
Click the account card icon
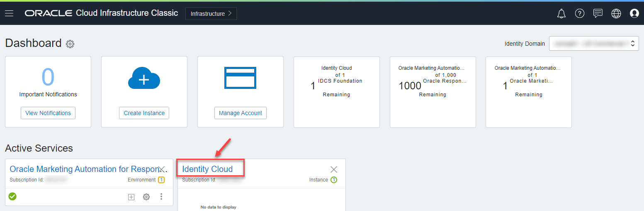pyautogui.click(x=240, y=78)
